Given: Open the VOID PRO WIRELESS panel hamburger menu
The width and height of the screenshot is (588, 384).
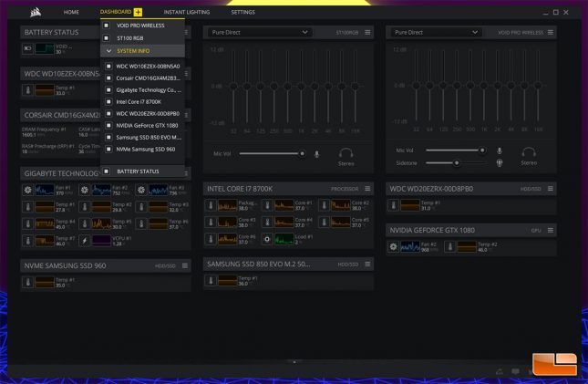Looking at the screenshot, I should click(550, 32).
